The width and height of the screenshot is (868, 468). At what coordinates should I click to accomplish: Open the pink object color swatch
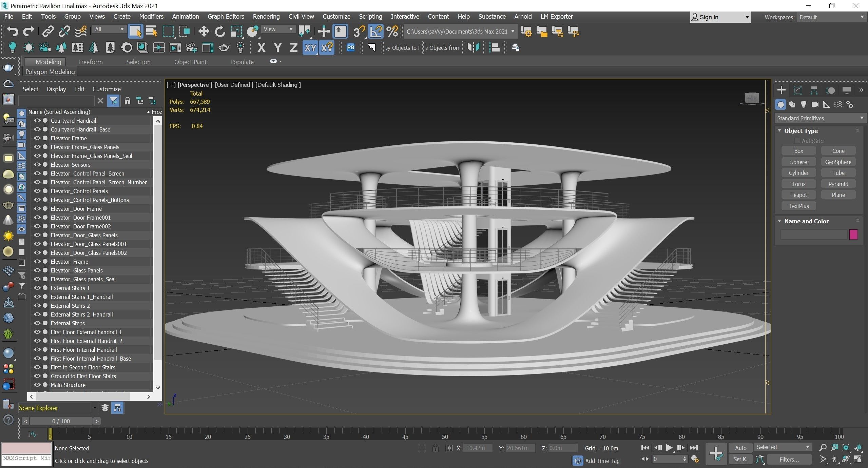click(853, 235)
